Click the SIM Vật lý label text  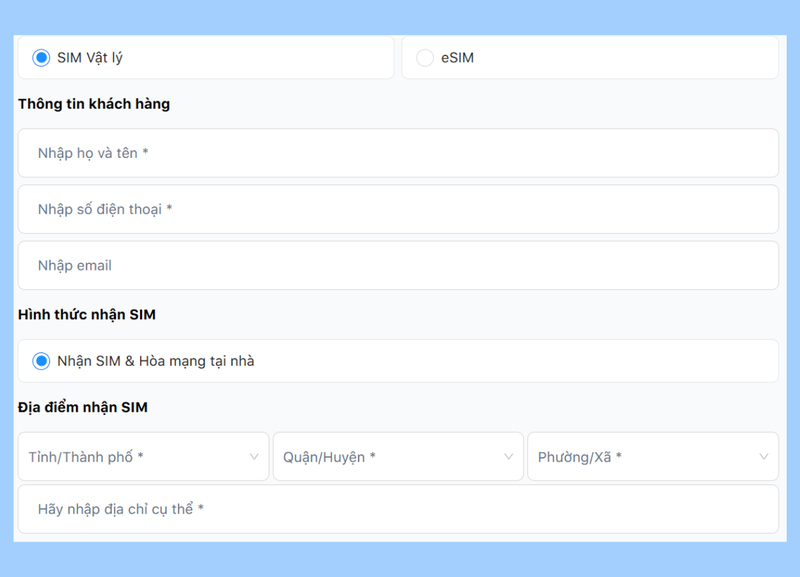(x=90, y=58)
